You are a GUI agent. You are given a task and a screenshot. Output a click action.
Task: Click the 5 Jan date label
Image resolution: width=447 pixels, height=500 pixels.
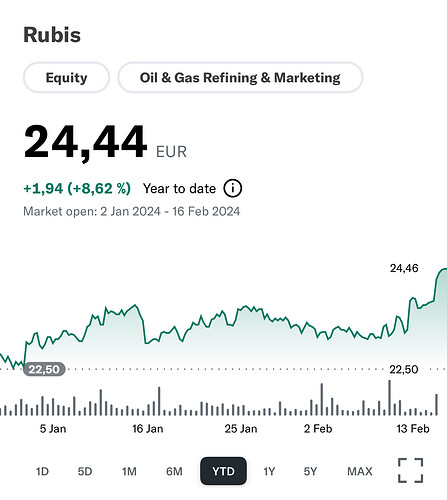point(53,428)
